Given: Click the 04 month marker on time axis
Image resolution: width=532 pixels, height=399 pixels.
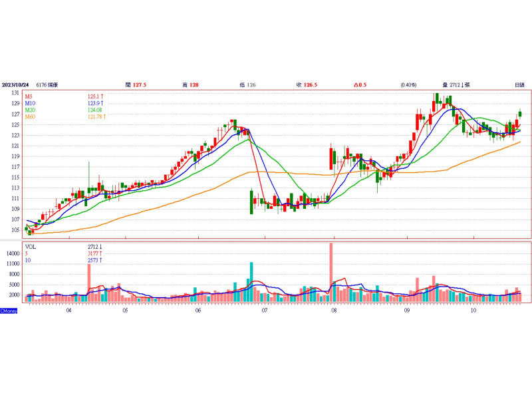Looking at the screenshot, I should [x=68, y=310].
